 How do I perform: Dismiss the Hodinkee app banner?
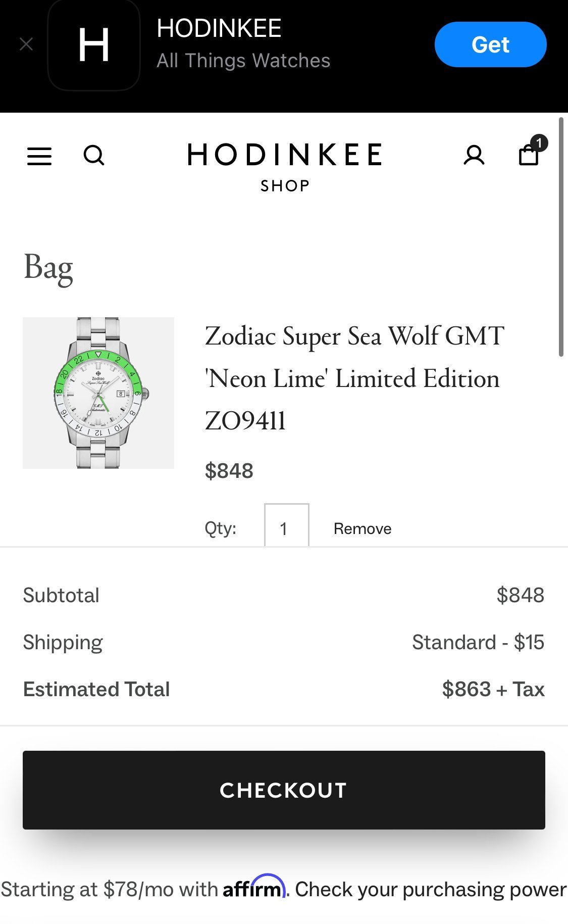coord(26,44)
